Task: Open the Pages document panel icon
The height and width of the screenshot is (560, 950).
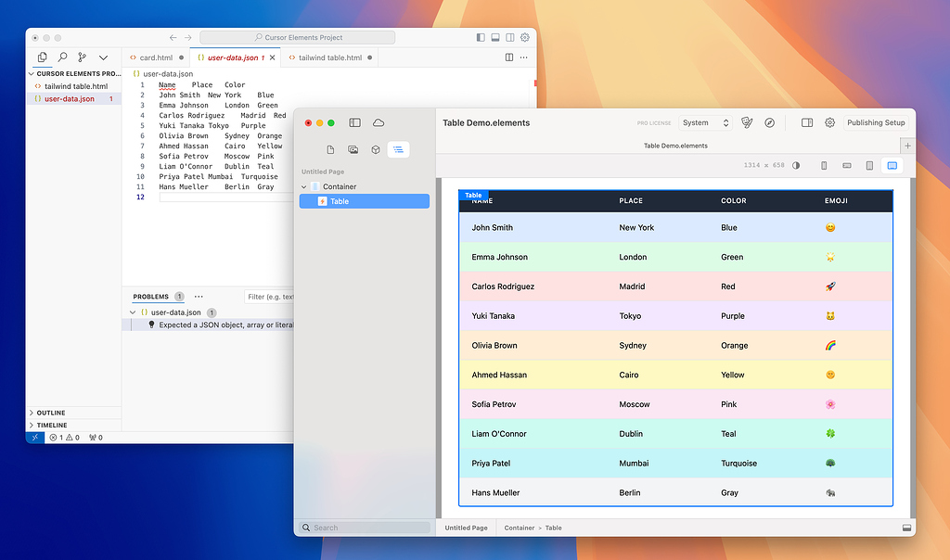Action: click(x=329, y=149)
